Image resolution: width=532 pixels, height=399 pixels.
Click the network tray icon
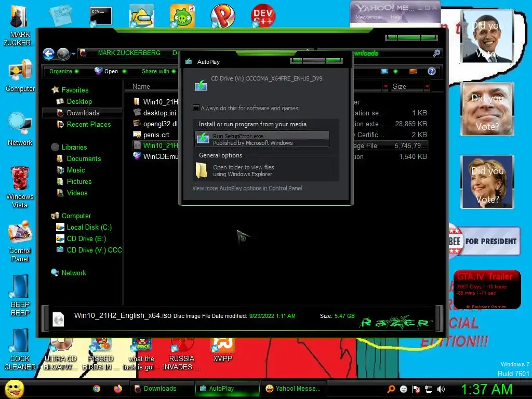[429, 389]
